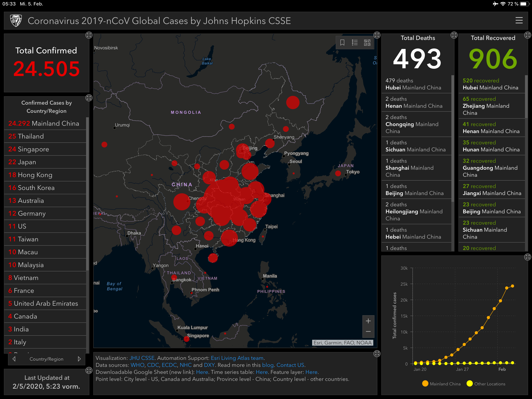Toggle Mainland China series in chart legend
Screen dimensions: 532x399
[x=441, y=384]
